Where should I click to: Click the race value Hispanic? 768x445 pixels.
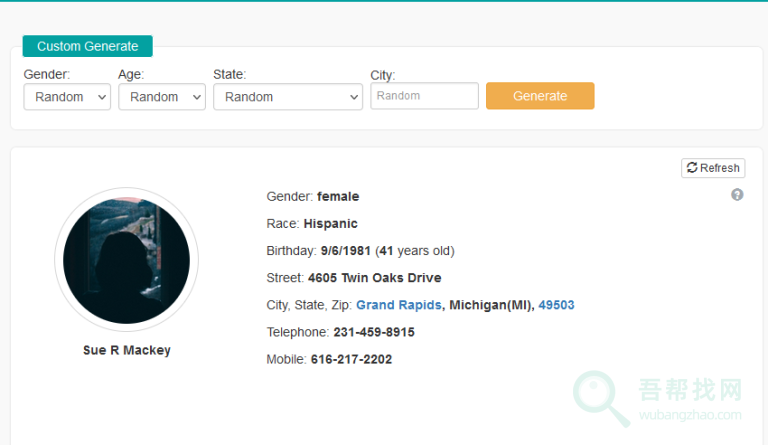point(330,224)
